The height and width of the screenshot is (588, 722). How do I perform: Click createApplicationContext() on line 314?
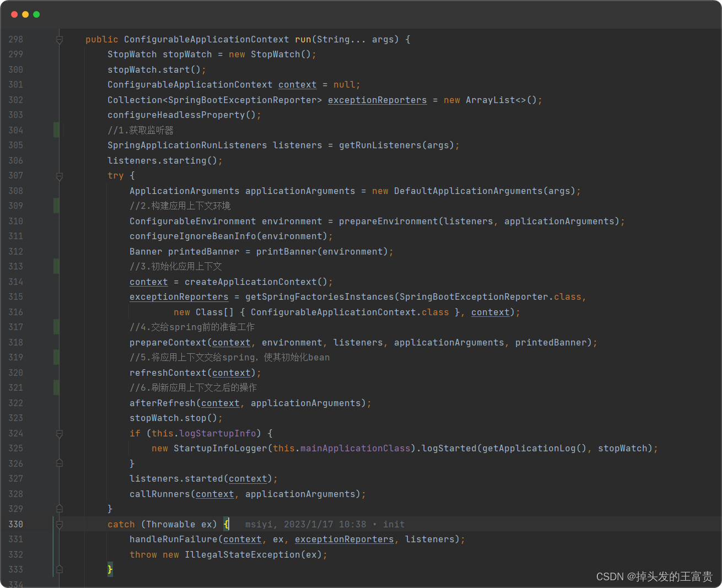coord(256,282)
